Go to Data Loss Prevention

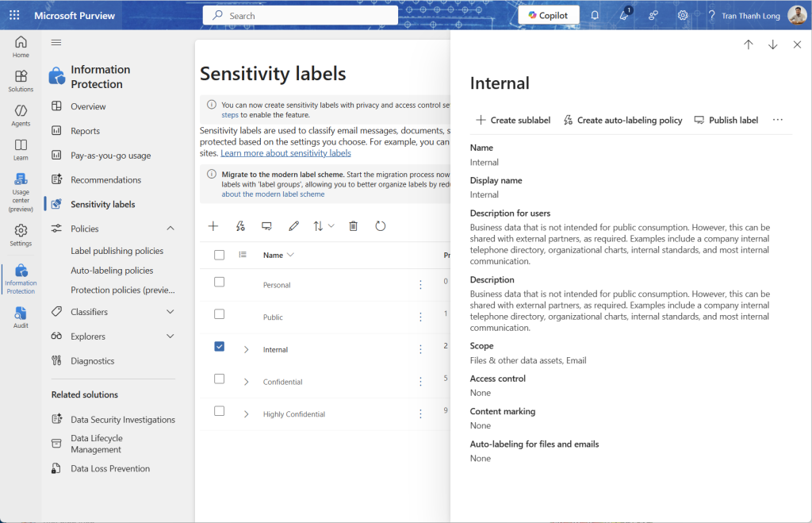pyautogui.click(x=109, y=468)
